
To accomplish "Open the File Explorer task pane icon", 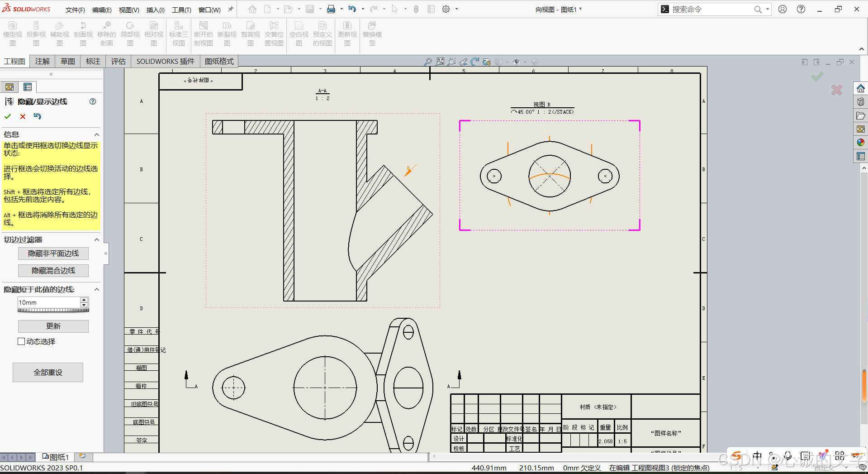I will [861, 115].
